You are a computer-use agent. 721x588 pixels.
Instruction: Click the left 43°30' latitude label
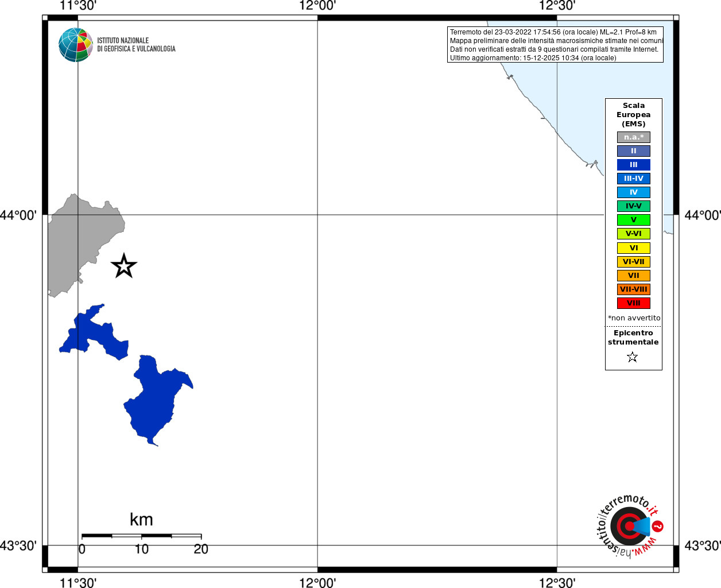pyautogui.click(x=18, y=546)
